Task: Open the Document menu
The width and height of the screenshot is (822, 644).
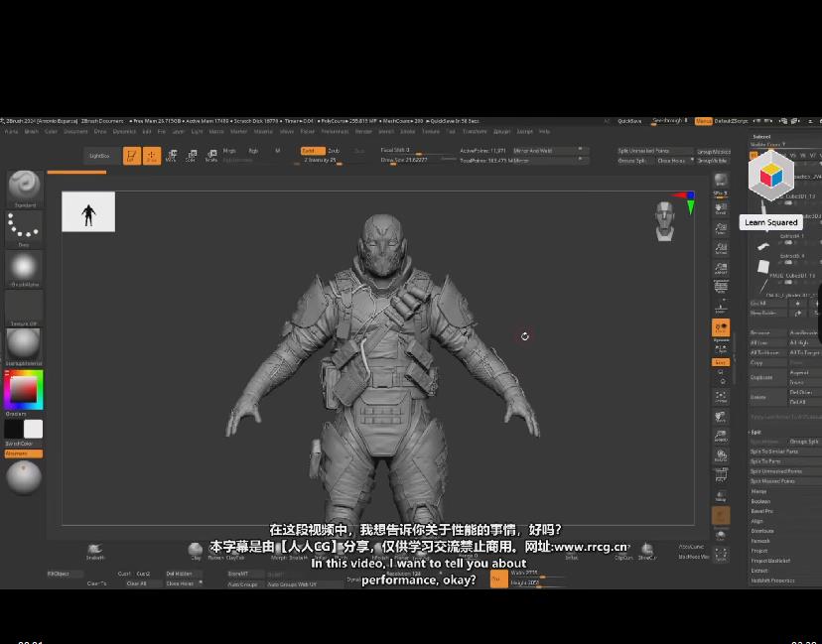Action: click(75, 131)
